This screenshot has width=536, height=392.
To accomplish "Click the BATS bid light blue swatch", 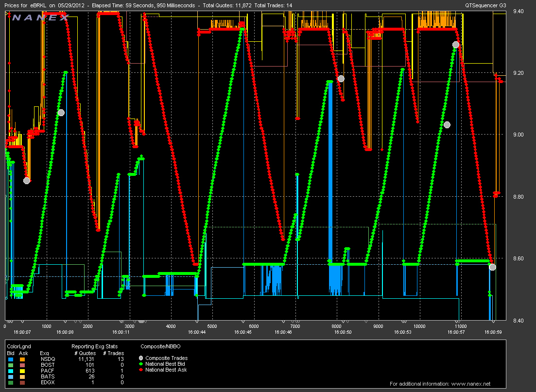I will coord(10,376).
